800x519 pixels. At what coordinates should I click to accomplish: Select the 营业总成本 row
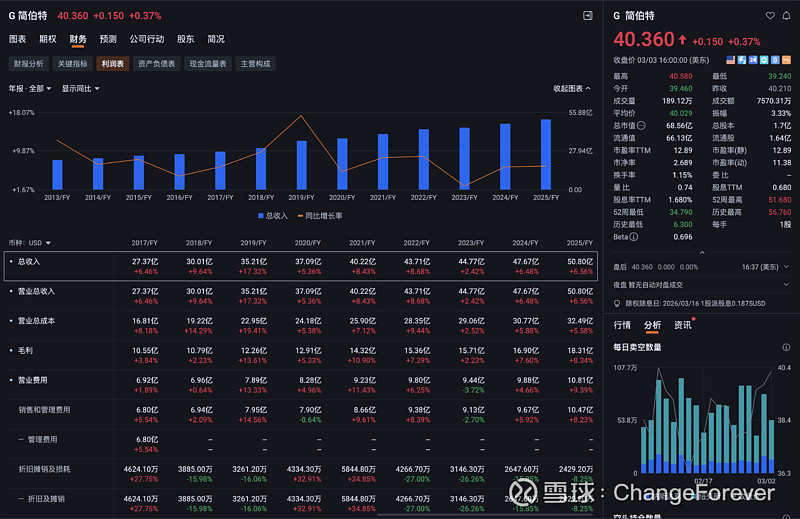[x=301, y=325]
